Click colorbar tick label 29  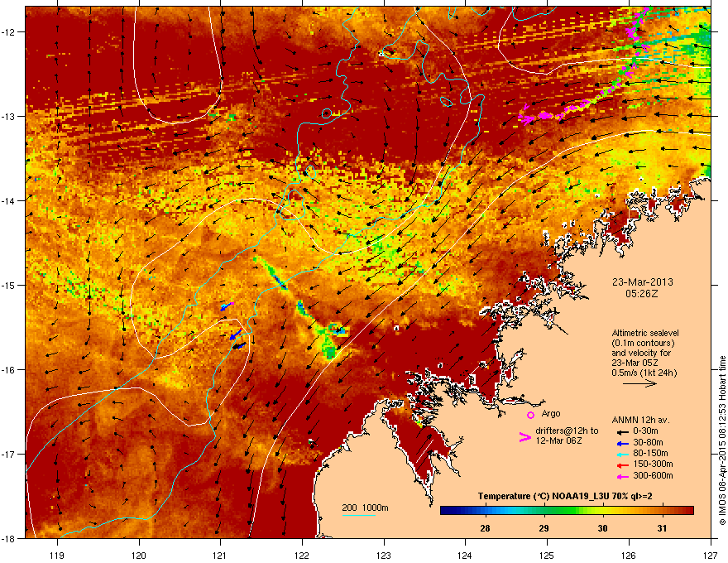tap(544, 528)
